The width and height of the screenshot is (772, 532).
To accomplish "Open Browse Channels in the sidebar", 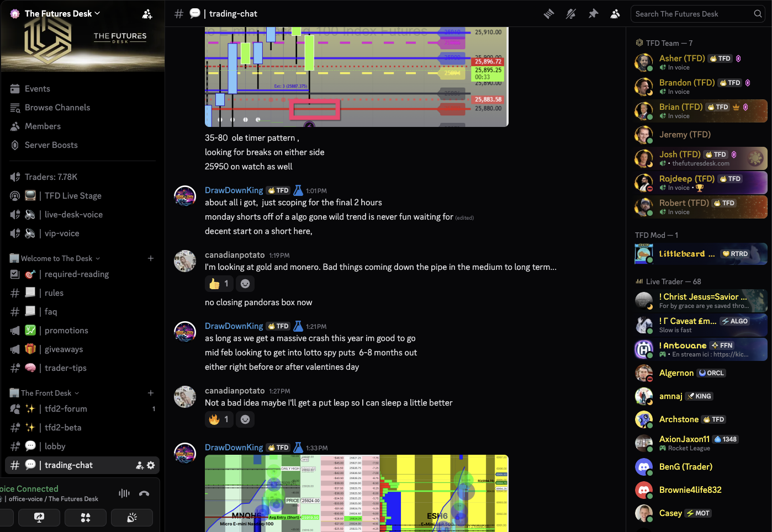I will [x=57, y=108].
